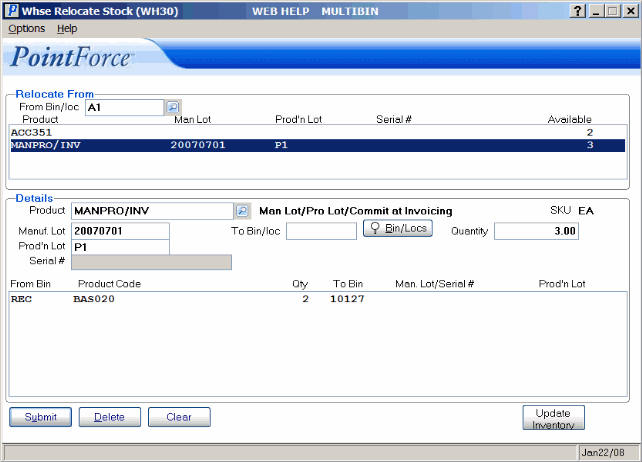This screenshot has width=642, height=462.
Task: Click the help question mark title button
Action: (x=578, y=11)
